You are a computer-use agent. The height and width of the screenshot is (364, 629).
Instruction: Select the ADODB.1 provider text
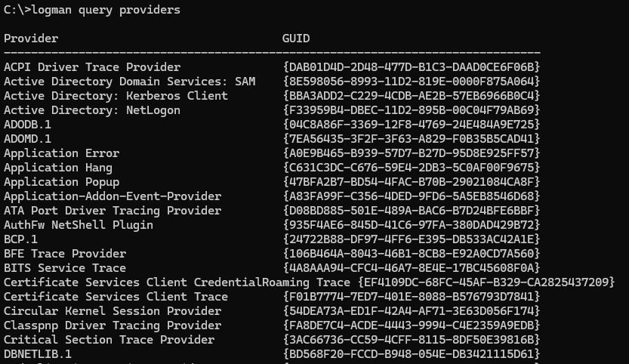(27, 125)
